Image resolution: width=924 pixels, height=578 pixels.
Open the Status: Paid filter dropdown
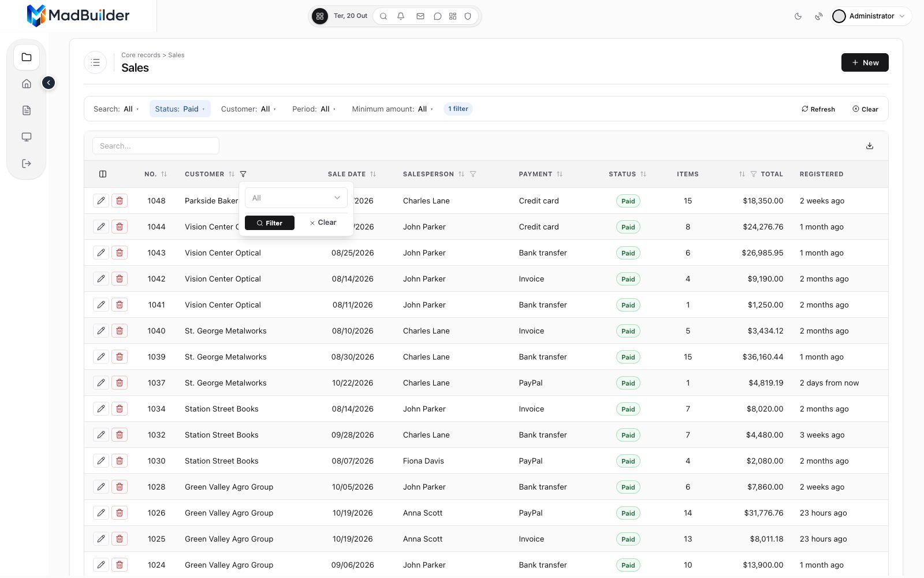(180, 109)
